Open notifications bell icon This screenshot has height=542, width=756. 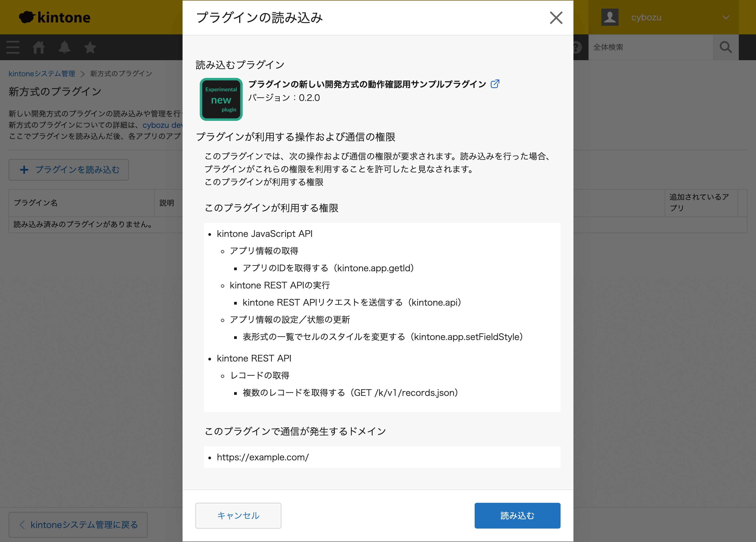click(64, 47)
